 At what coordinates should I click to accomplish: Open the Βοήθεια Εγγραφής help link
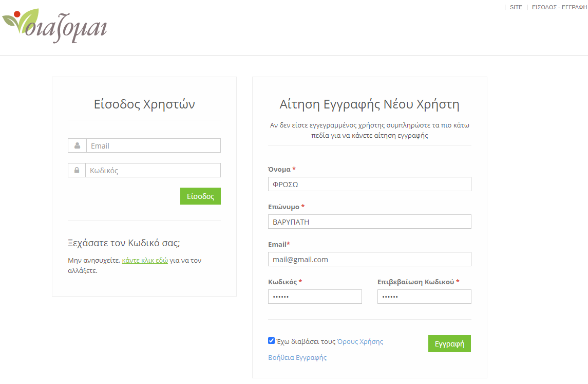pos(297,358)
